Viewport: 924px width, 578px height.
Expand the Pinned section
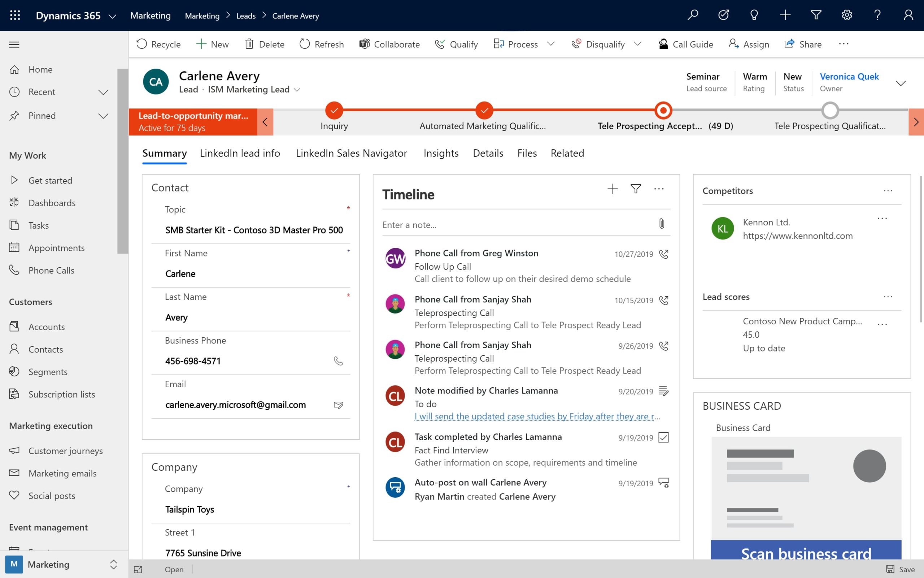103,116
